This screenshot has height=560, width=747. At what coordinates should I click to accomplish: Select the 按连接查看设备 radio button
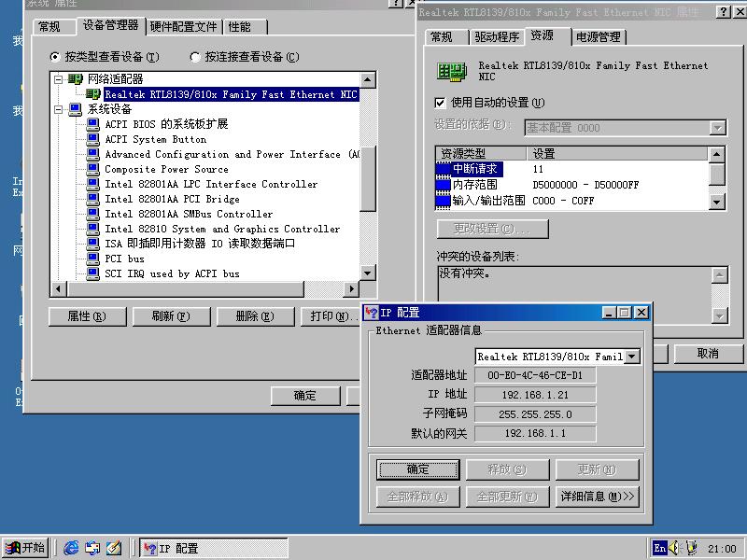click(195, 57)
